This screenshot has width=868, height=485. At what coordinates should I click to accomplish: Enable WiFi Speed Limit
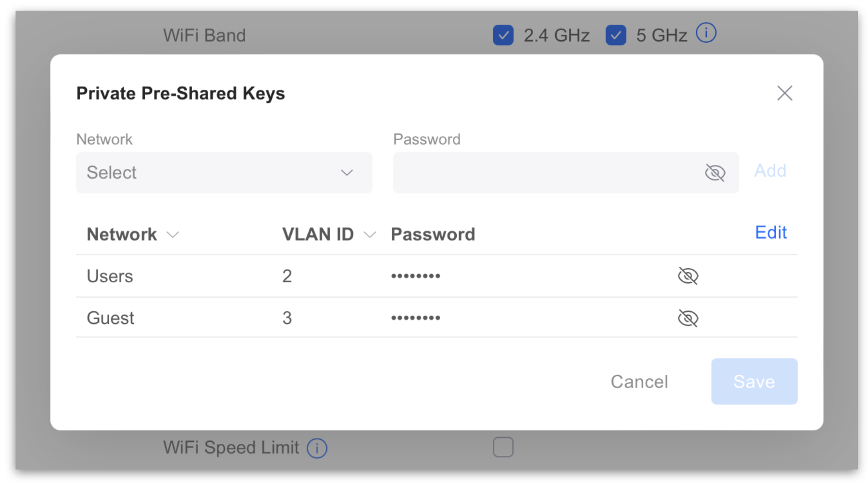point(503,447)
